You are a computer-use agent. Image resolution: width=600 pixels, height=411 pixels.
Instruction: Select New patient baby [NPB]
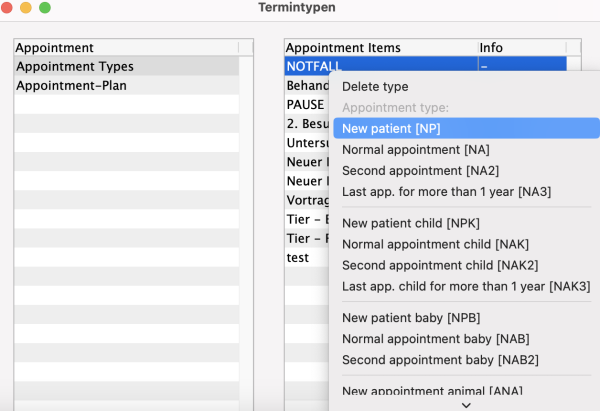coord(412,318)
